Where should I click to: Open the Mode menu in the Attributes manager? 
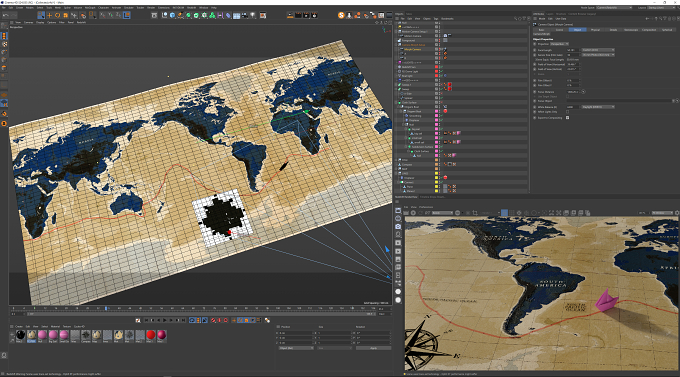coord(542,19)
